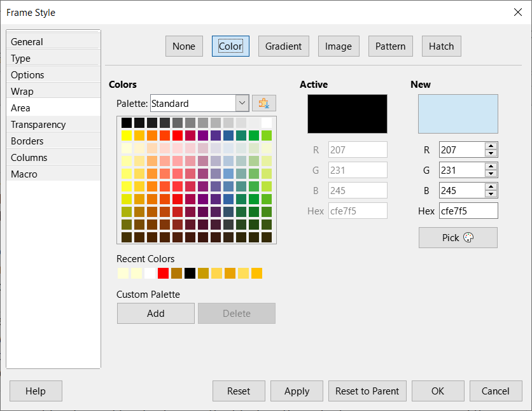Select the Pattern fill button
532x411 pixels.
click(391, 46)
